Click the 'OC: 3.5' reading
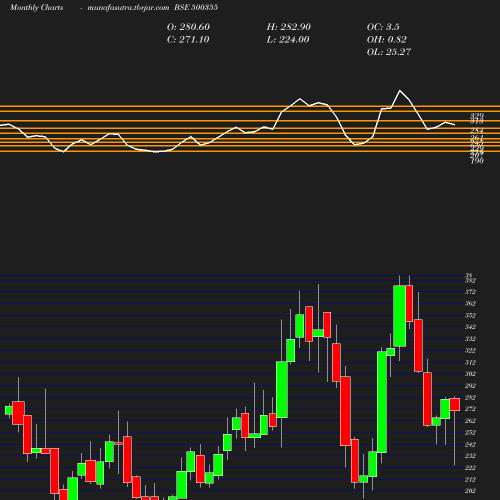Screen dimensions: 500x500 pyautogui.click(x=383, y=27)
